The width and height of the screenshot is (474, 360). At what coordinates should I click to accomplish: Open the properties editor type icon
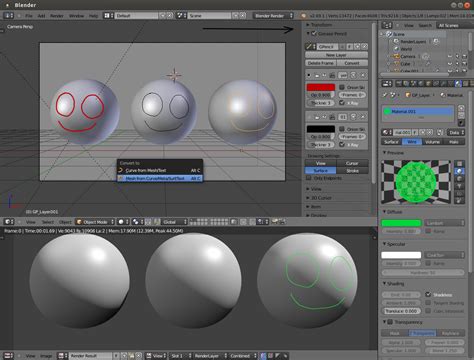coord(387,84)
